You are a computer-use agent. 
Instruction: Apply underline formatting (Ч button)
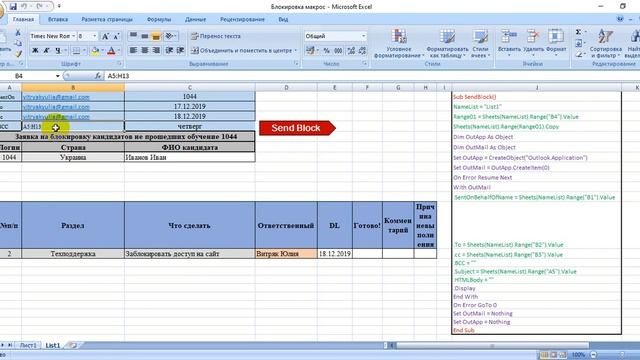[x=58, y=51]
